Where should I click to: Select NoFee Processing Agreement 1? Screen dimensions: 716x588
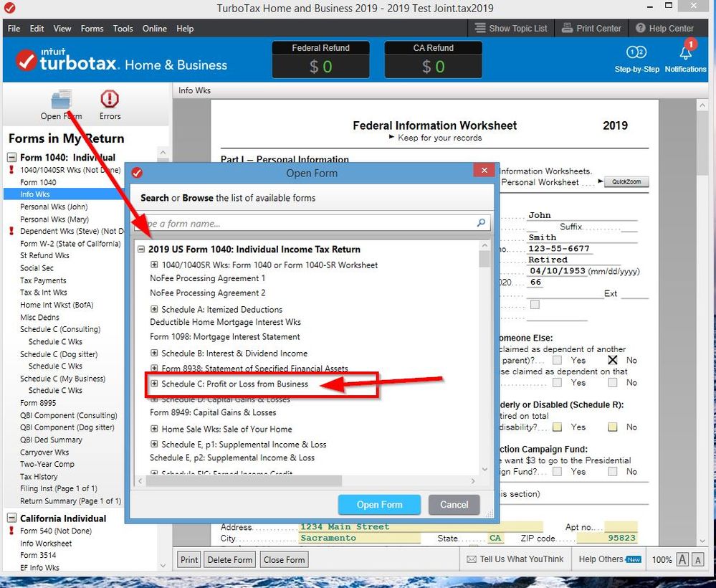[207, 278]
